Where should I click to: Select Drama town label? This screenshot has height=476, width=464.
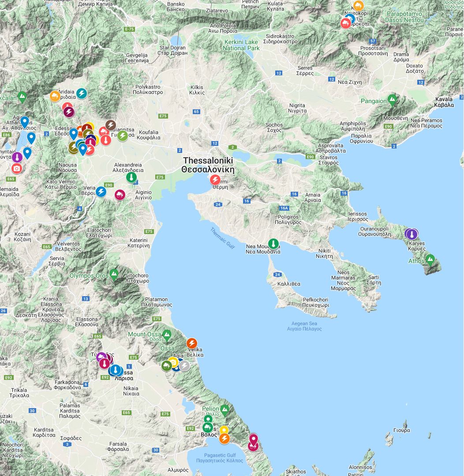tap(401, 57)
